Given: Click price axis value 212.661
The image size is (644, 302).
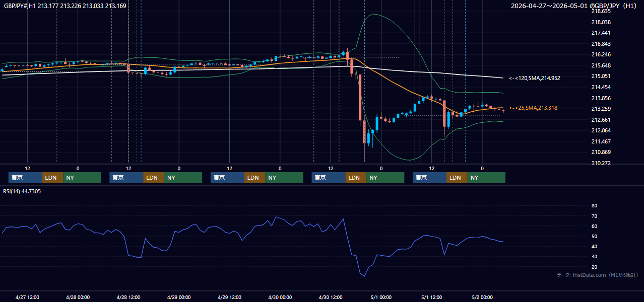Looking at the screenshot, I should click(601, 120).
